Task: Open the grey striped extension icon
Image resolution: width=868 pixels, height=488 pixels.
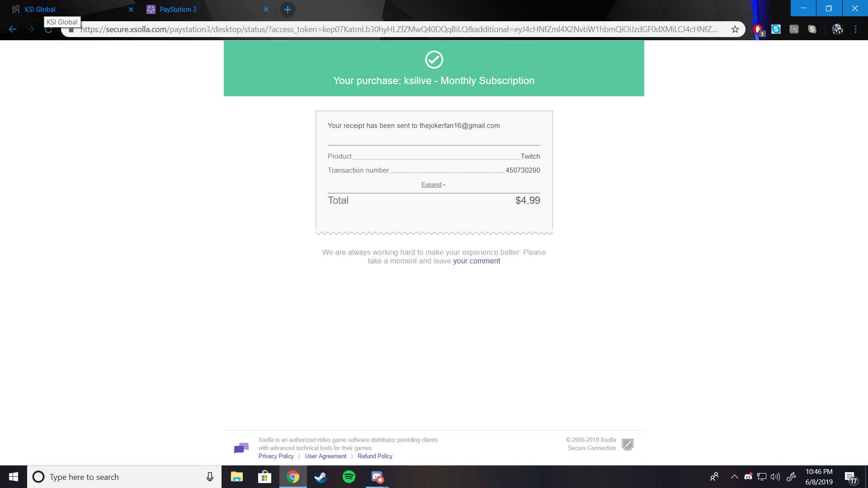Action: pos(794,29)
